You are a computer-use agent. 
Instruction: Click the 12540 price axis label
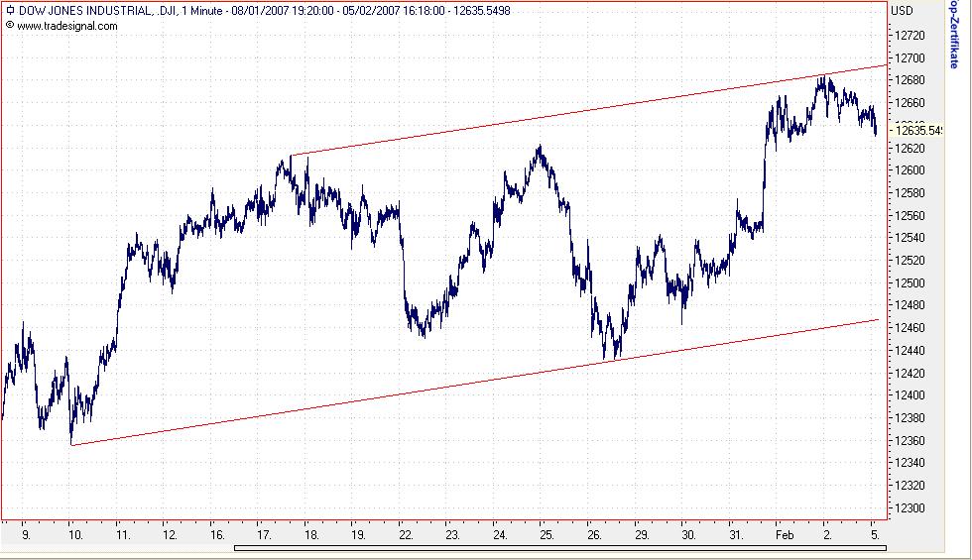[911, 238]
